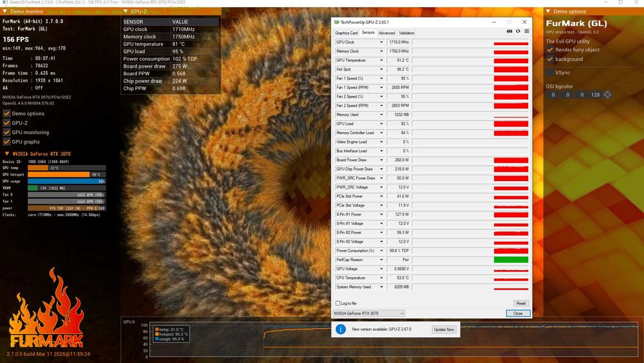Click the GPU Temperature history graph
The width and height of the screenshot is (644, 363).
pyautogui.click(x=470, y=61)
